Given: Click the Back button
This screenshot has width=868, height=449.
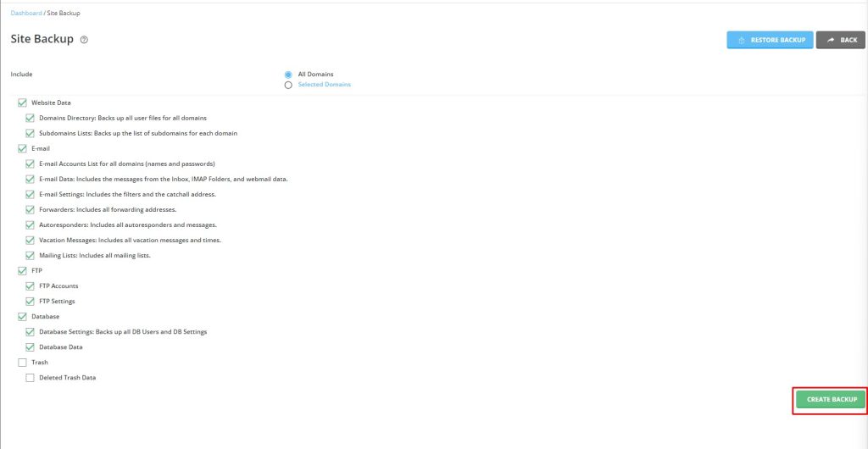Looking at the screenshot, I should pyautogui.click(x=840, y=40).
